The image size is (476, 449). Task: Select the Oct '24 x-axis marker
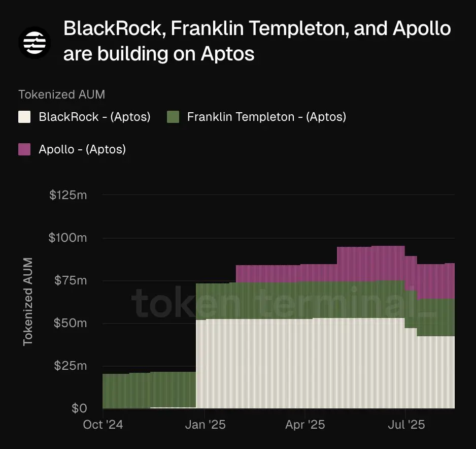click(103, 425)
